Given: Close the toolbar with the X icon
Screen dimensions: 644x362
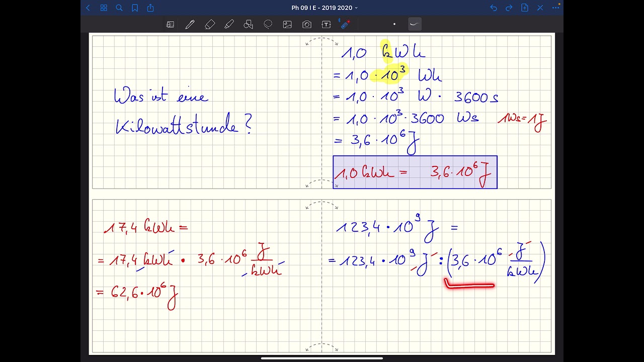Looking at the screenshot, I should 540,8.
